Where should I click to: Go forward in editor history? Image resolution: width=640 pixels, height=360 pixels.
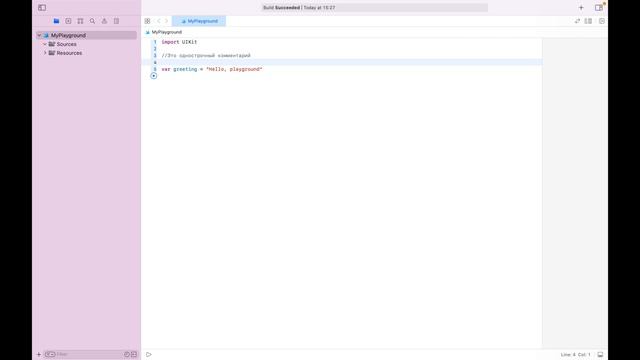pos(166,21)
